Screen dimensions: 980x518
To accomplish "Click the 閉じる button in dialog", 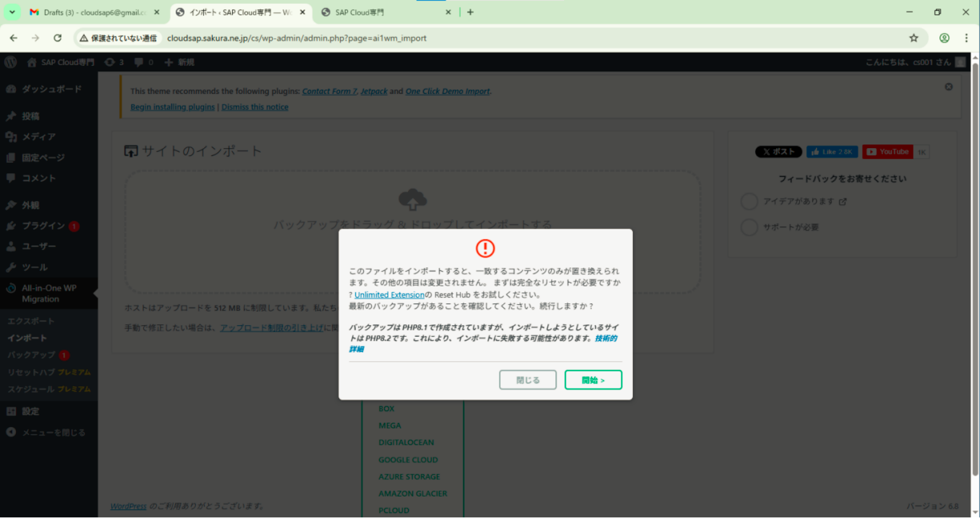I will pos(528,380).
